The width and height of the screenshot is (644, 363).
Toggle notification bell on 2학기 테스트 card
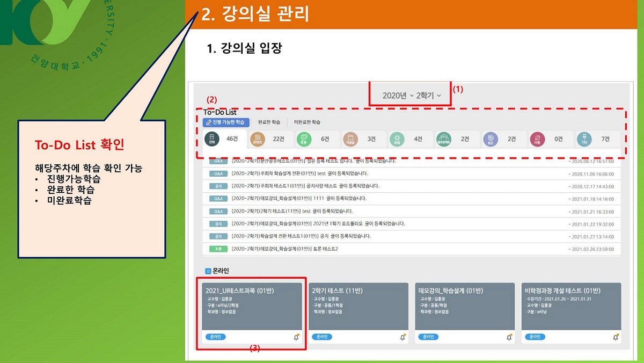coord(402,337)
